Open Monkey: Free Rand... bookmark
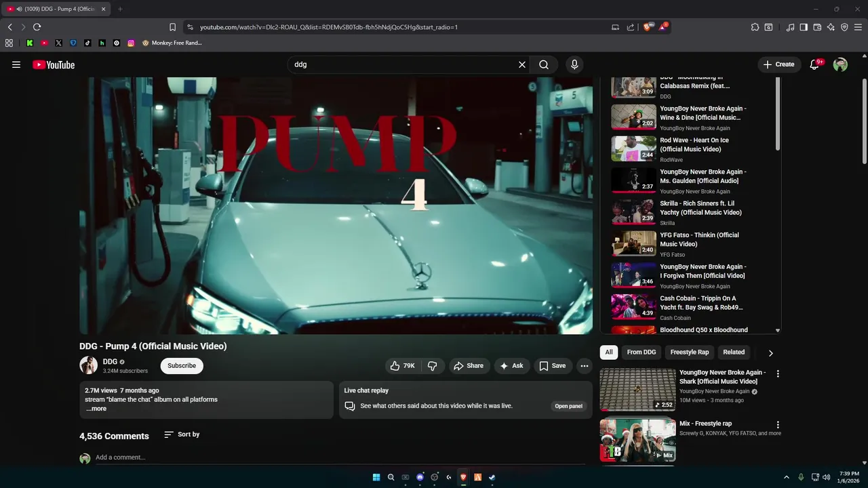Viewport: 868px width, 488px height. click(172, 43)
